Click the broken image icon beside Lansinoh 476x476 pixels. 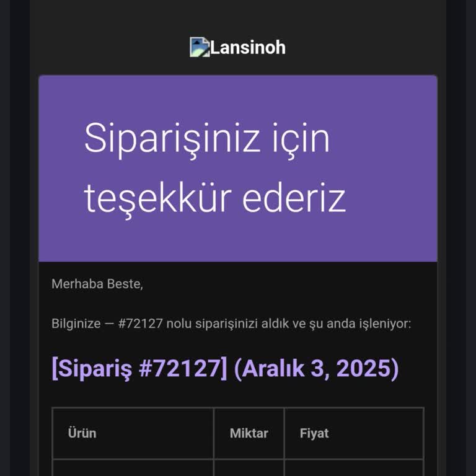pos(200,47)
